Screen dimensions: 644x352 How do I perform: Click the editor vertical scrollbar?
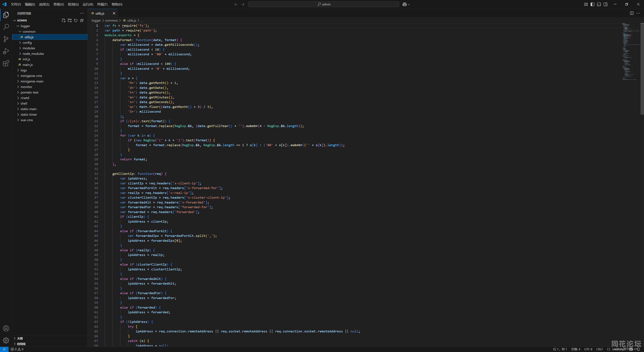(642, 69)
